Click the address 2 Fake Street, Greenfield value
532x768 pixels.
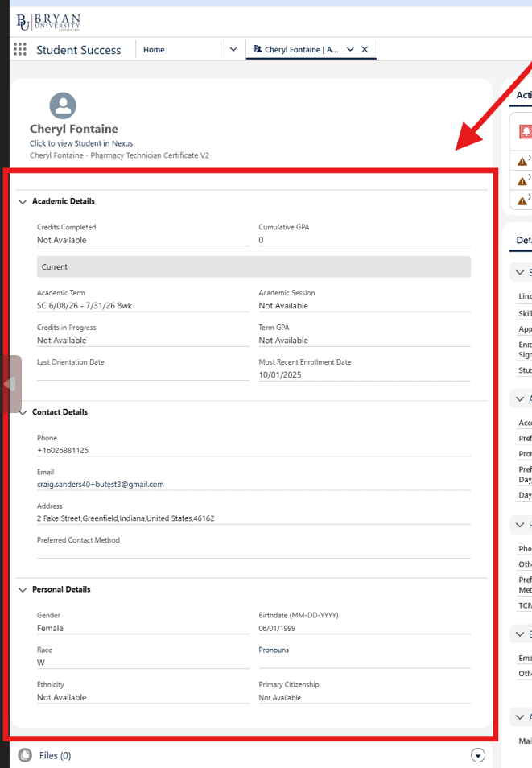(x=126, y=518)
